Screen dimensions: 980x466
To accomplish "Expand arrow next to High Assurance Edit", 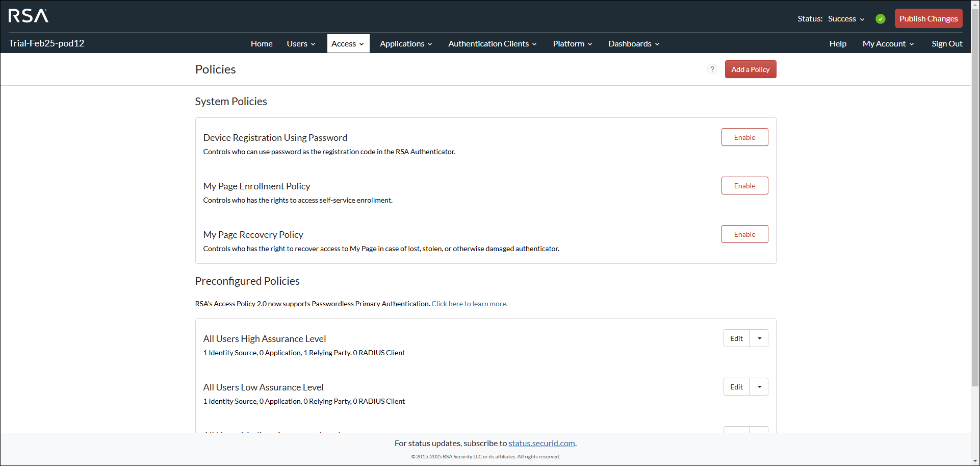I will click(759, 338).
